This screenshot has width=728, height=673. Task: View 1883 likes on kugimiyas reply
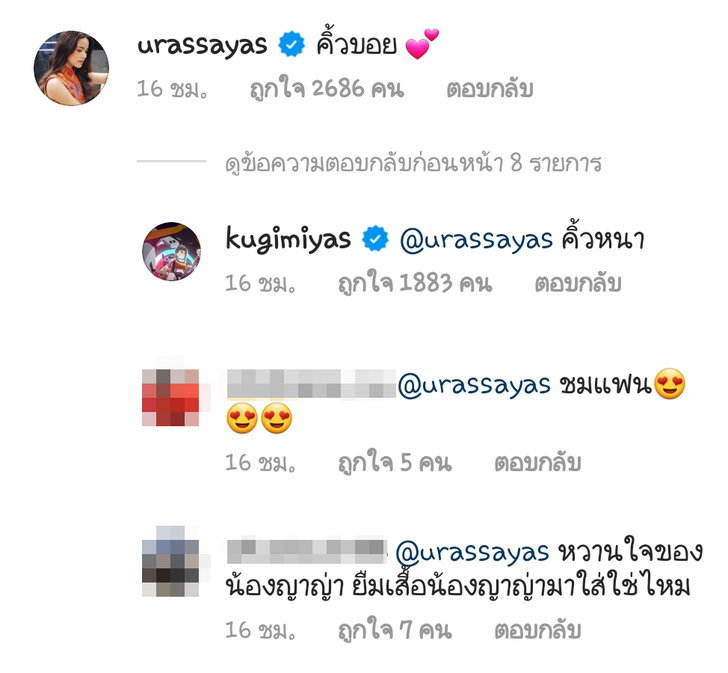tap(415, 283)
